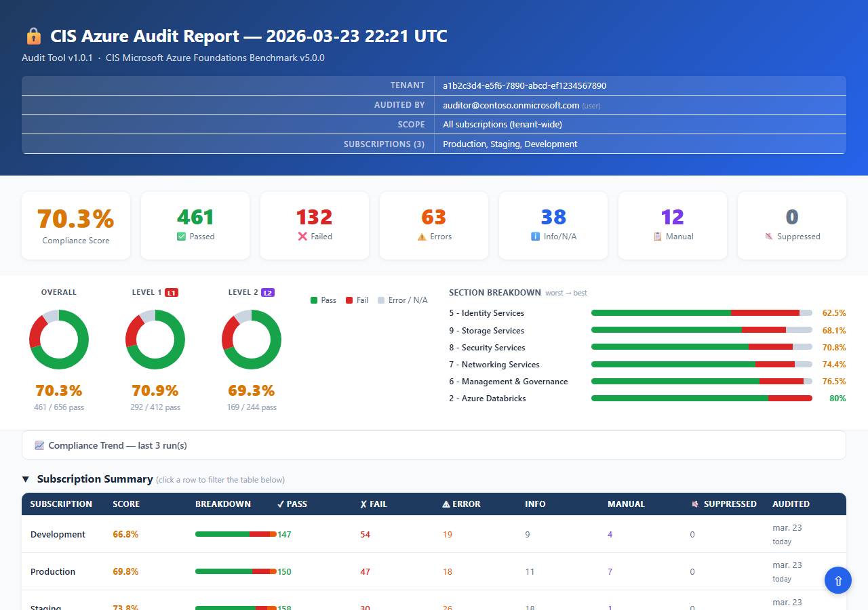Collapse the Subscription Summary section
The width and height of the screenshot is (868, 610).
pyautogui.click(x=25, y=479)
